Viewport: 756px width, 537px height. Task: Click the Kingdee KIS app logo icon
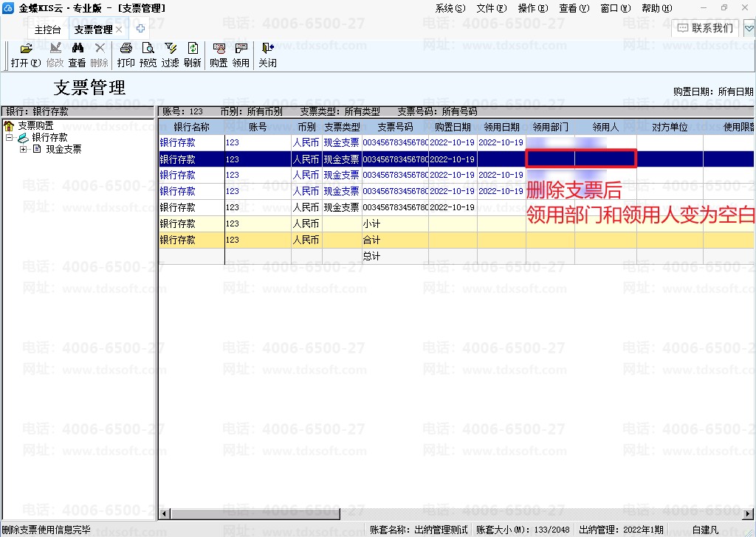8,7
